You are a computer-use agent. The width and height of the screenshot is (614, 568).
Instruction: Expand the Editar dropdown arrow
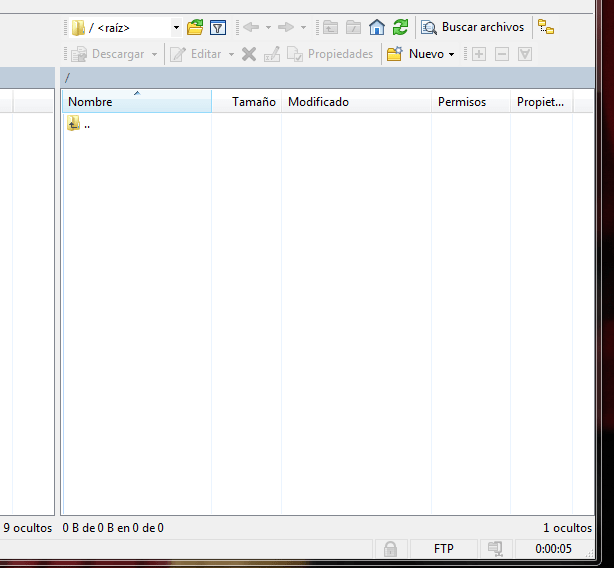tap(231, 54)
